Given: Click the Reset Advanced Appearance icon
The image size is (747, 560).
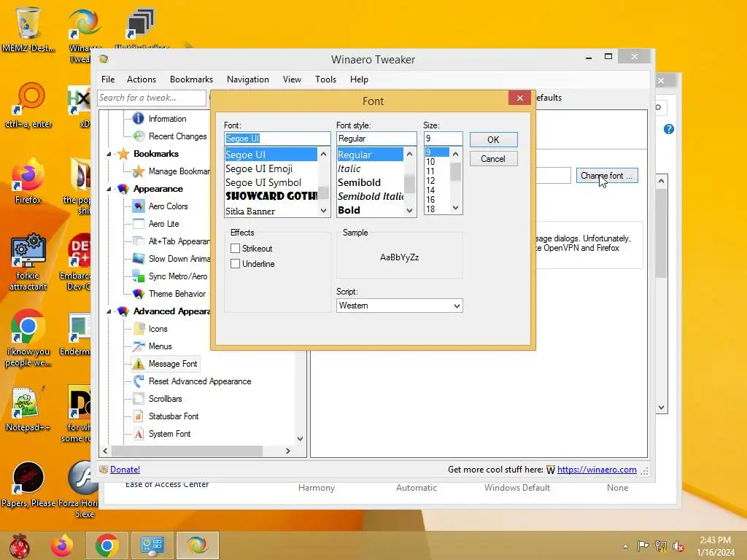Looking at the screenshot, I should click(139, 381).
